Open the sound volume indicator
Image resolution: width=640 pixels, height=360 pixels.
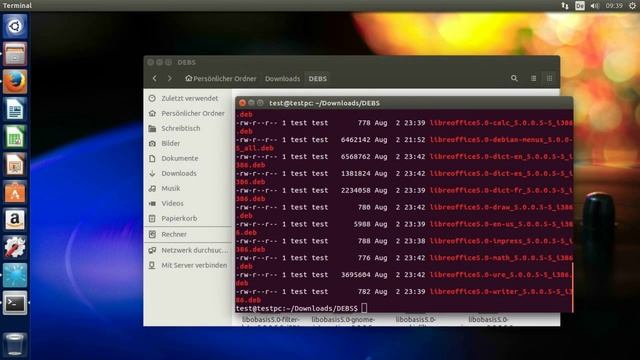[x=595, y=6]
